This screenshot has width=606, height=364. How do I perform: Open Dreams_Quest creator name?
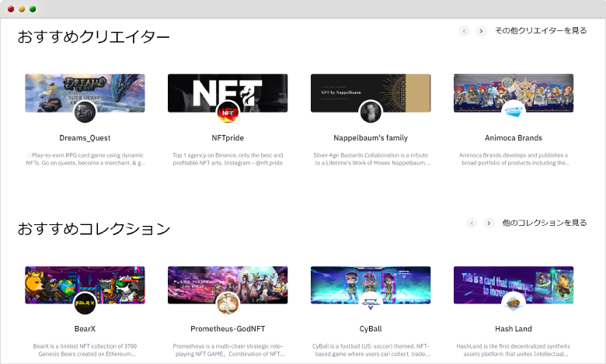click(85, 138)
